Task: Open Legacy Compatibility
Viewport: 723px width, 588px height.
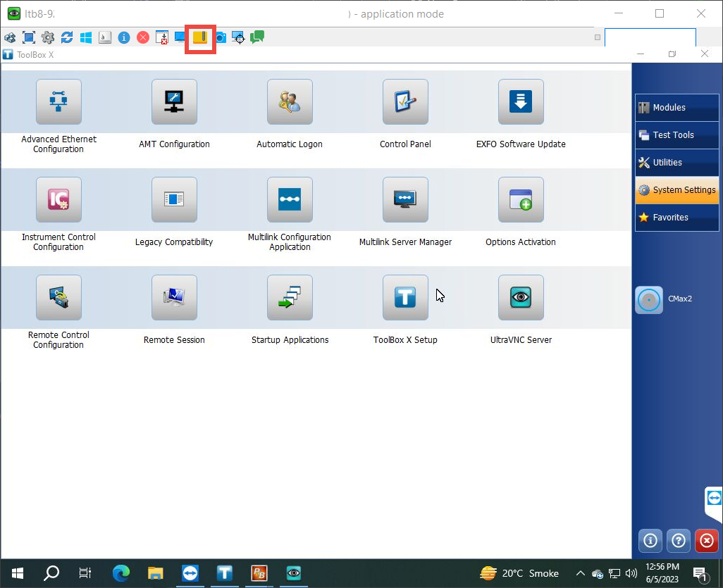Action: (174, 199)
